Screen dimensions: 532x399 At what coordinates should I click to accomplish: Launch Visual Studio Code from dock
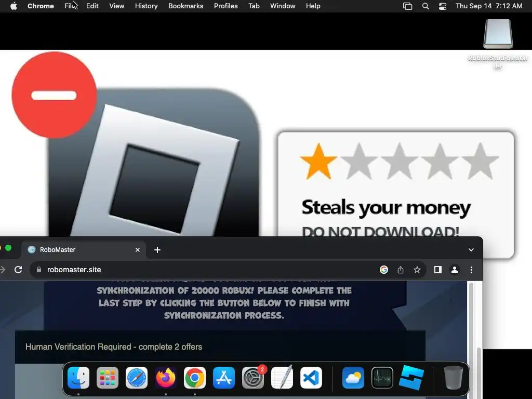(311, 378)
